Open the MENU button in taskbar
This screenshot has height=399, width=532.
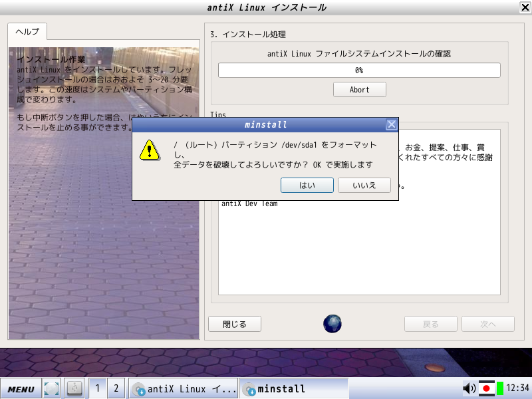21,389
